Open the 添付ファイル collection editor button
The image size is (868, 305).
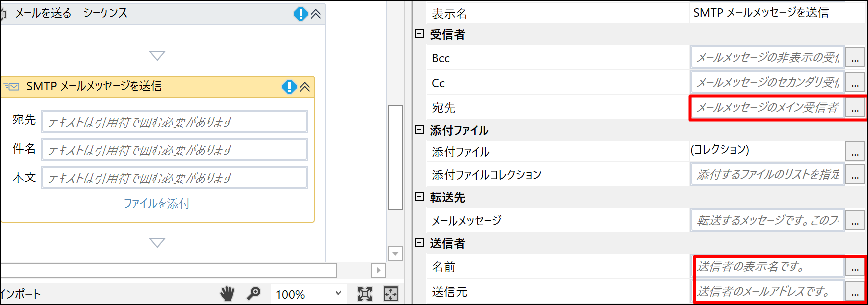pyautogui.click(x=855, y=151)
